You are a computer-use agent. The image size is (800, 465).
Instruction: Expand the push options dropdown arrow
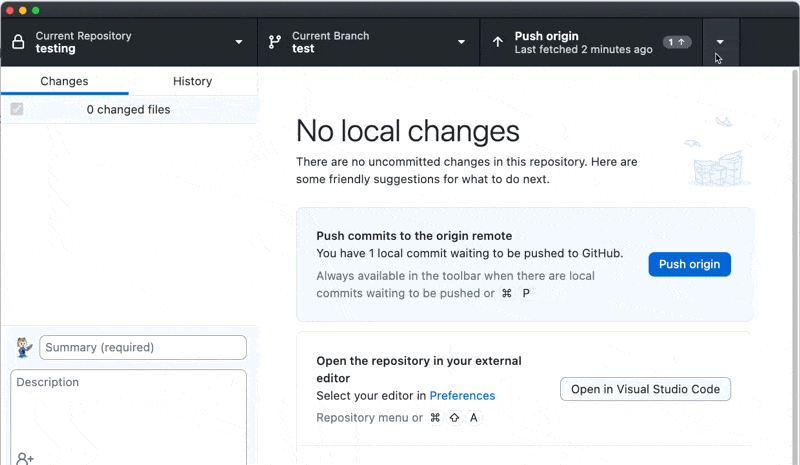[720, 42]
